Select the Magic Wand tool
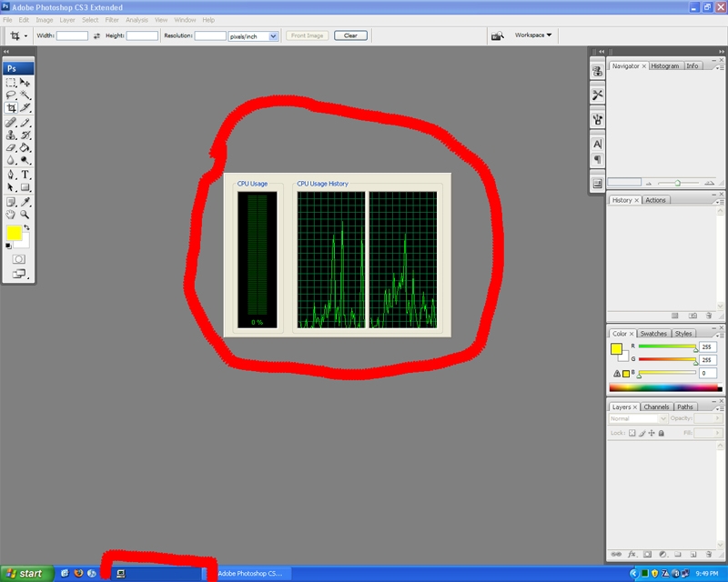The height and width of the screenshot is (582, 728). (25, 95)
